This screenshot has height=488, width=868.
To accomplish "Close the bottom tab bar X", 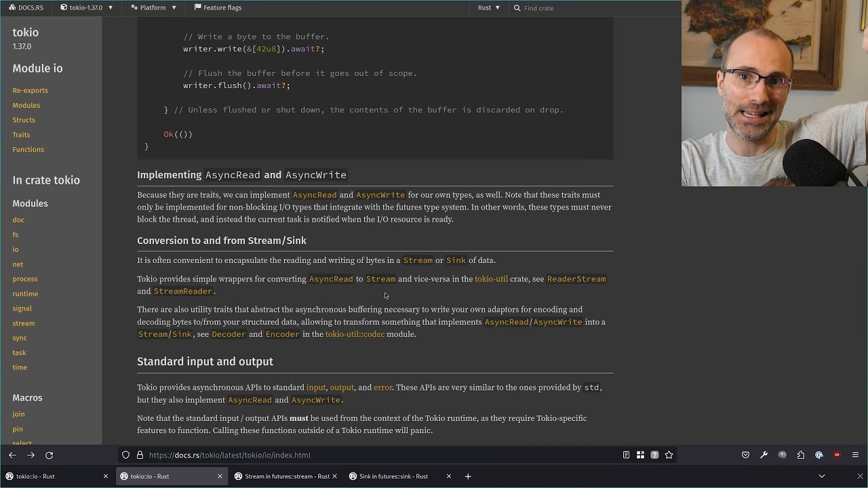I will click(860, 476).
